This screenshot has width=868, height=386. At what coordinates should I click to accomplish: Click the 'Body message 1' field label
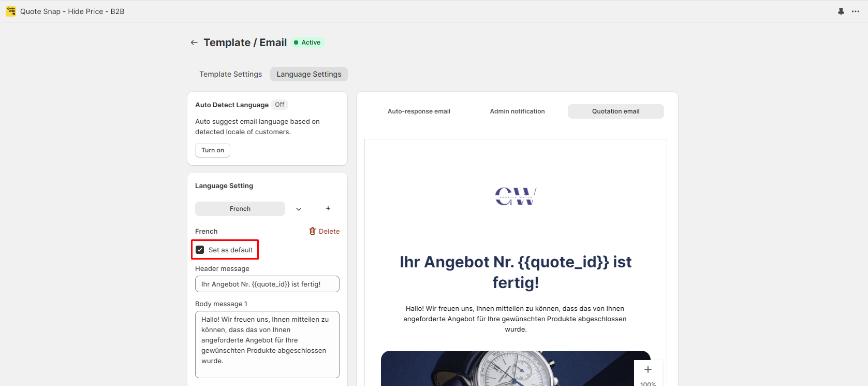[221, 304]
